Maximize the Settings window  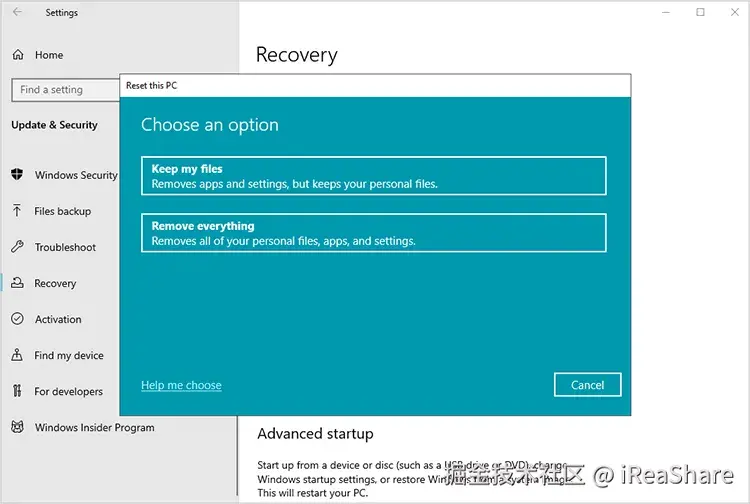pyautogui.click(x=700, y=12)
